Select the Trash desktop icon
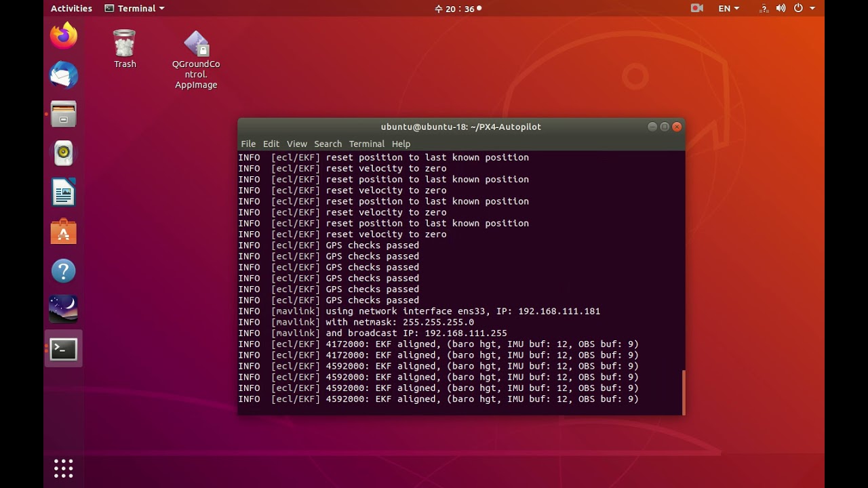Viewport: 868px width, 488px height. click(125, 49)
